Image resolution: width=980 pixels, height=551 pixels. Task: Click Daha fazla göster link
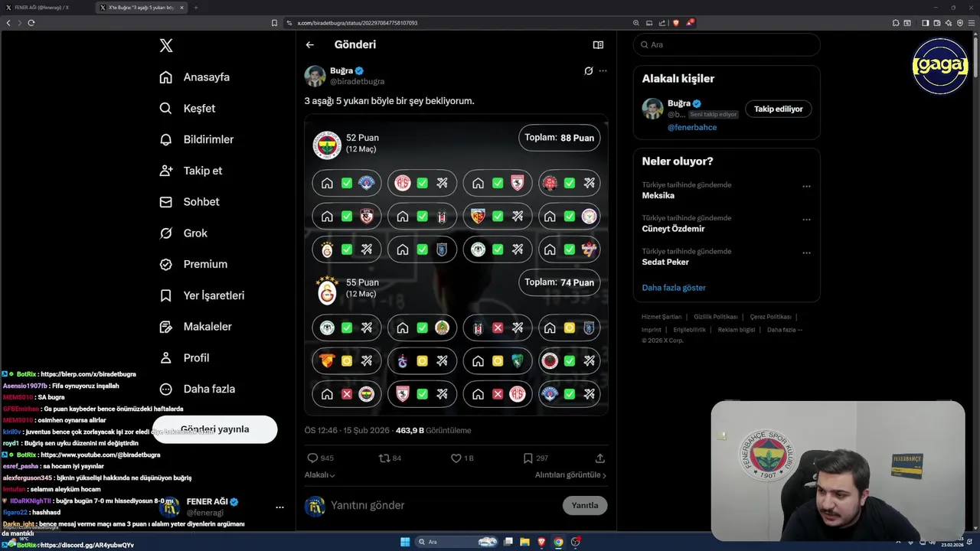tap(674, 288)
